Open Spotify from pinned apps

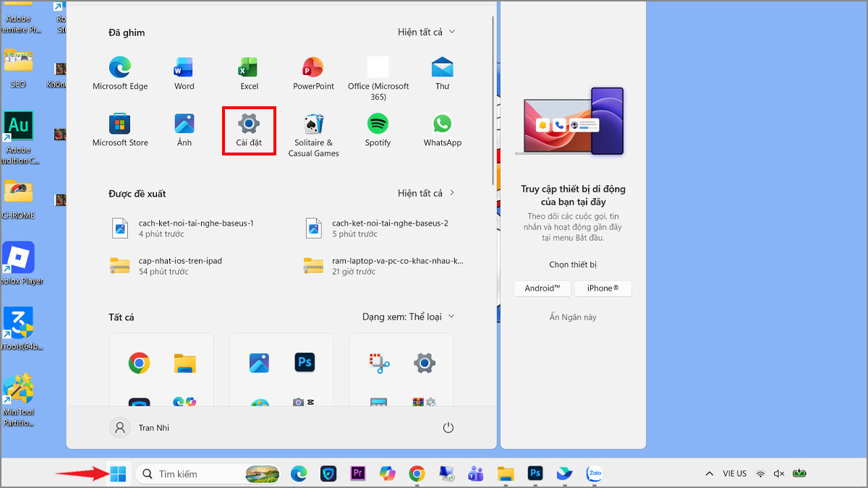(x=378, y=130)
